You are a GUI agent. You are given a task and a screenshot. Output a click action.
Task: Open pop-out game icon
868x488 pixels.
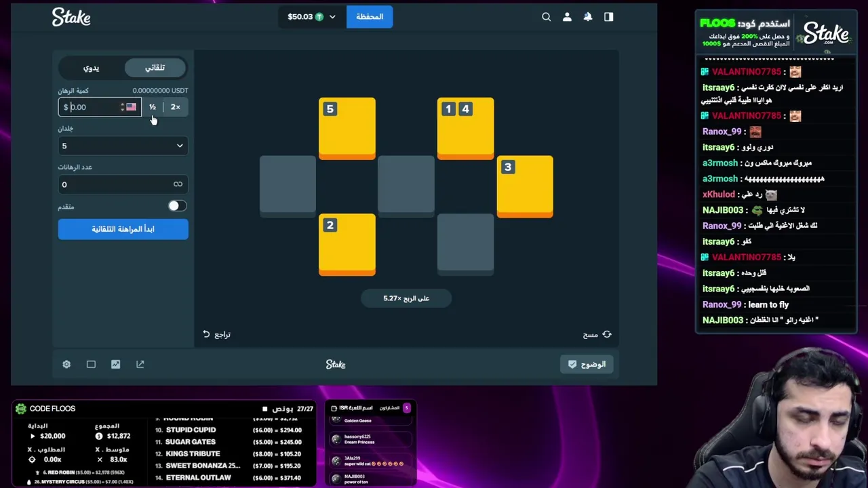(x=140, y=364)
